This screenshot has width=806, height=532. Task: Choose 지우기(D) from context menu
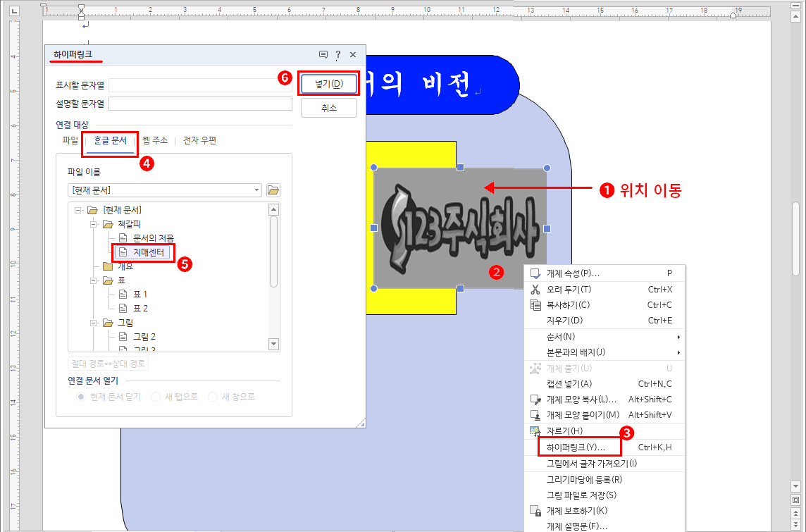(x=605, y=321)
